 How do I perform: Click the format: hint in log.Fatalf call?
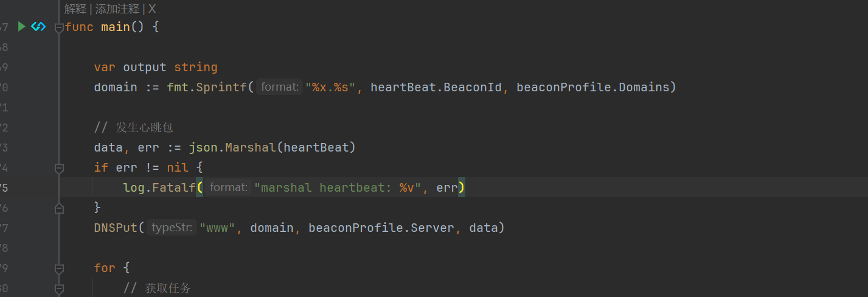[x=228, y=188]
